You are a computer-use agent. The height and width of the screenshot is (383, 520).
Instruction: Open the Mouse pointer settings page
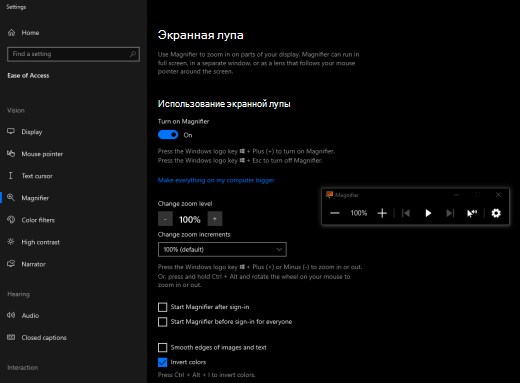tap(42, 154)
